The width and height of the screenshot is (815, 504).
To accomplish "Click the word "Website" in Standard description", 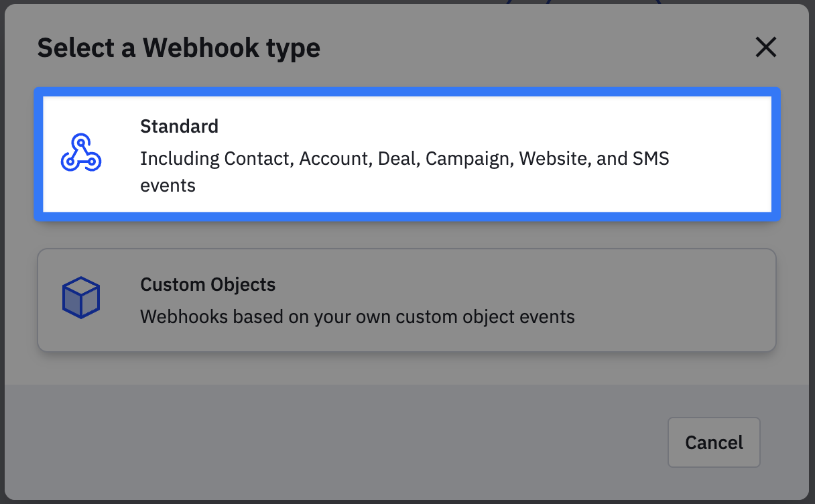I will coord(552,159).
